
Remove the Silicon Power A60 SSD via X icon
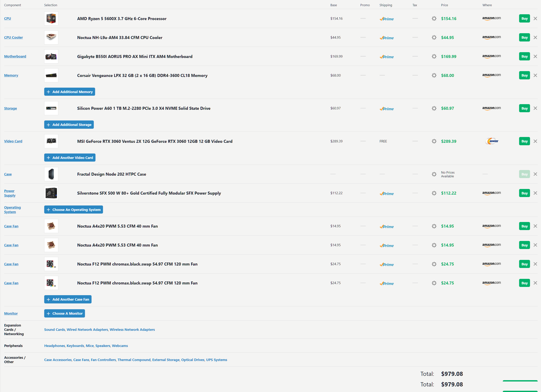pos(535,108)
